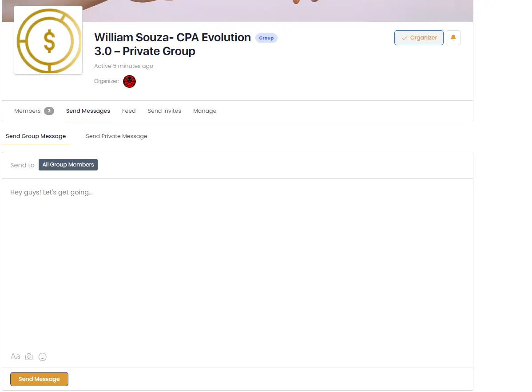Click the red skull organizer avatar
532x392 pixels.
[129, 81]
